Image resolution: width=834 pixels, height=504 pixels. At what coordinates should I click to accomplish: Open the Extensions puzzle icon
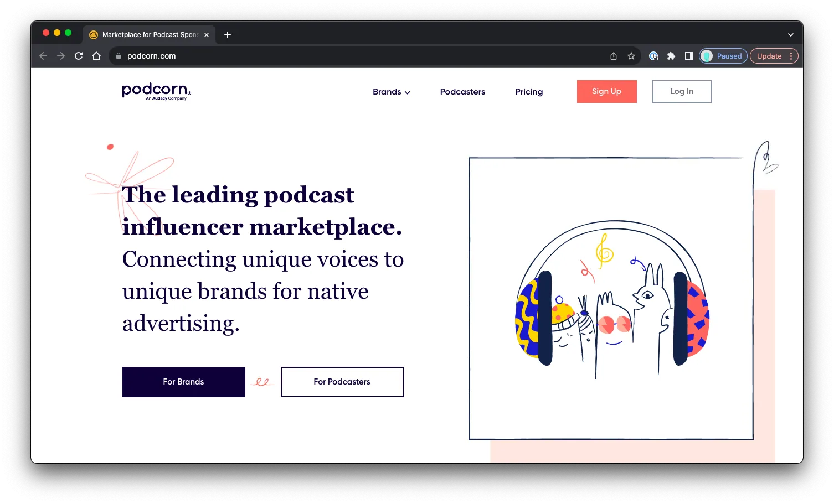coord(671,56)
